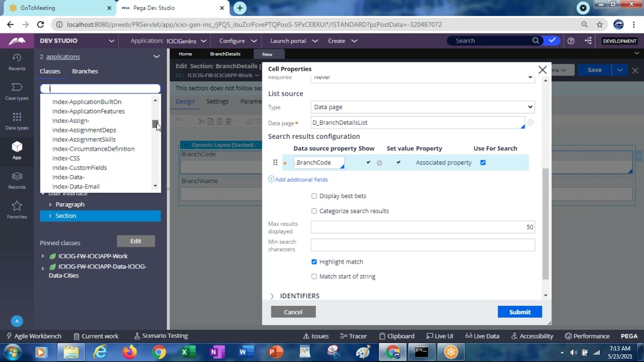Click the Windows Start button
The image size is (644, 362).
click(x=12, y=352)
